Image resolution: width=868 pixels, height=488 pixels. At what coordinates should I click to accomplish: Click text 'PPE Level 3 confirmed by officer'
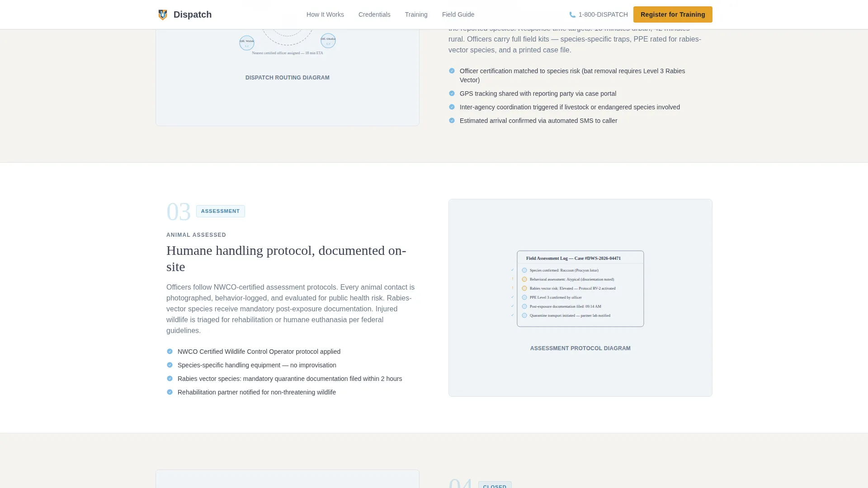click(556, 297)
